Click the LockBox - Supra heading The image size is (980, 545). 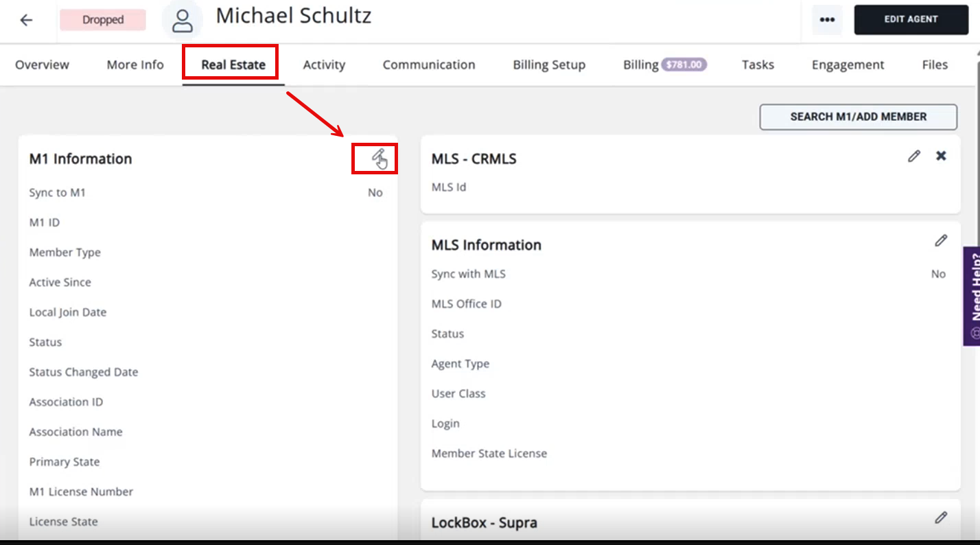click(485, 523)
